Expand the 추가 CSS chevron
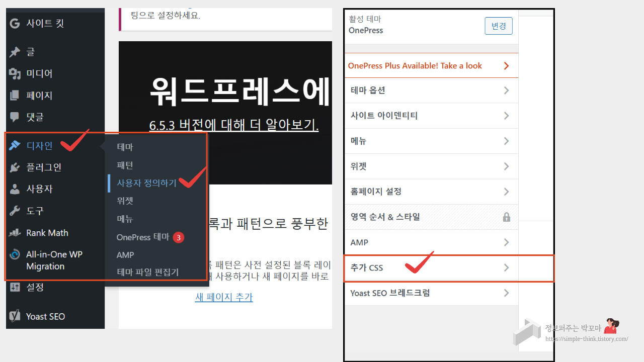Viewport: 644px width, 362px height. coord(507,268)
